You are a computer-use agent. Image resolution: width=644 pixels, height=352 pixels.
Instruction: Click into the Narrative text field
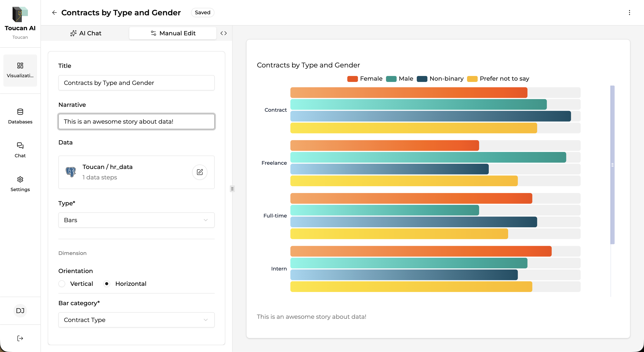(136, 122)
